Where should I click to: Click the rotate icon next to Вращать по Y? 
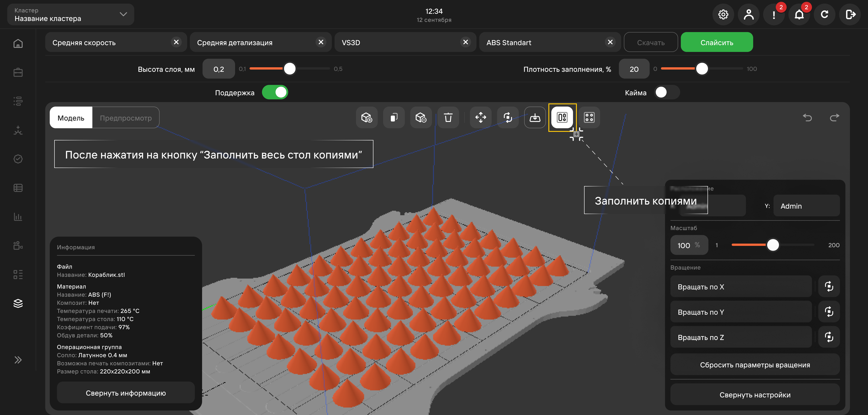click(x=829, y=312)
